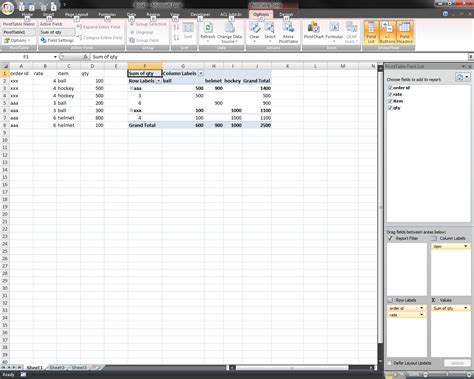Open the Options PivotTable tab
This screenshot has width=474, height=379.
(x=261, y=14)
